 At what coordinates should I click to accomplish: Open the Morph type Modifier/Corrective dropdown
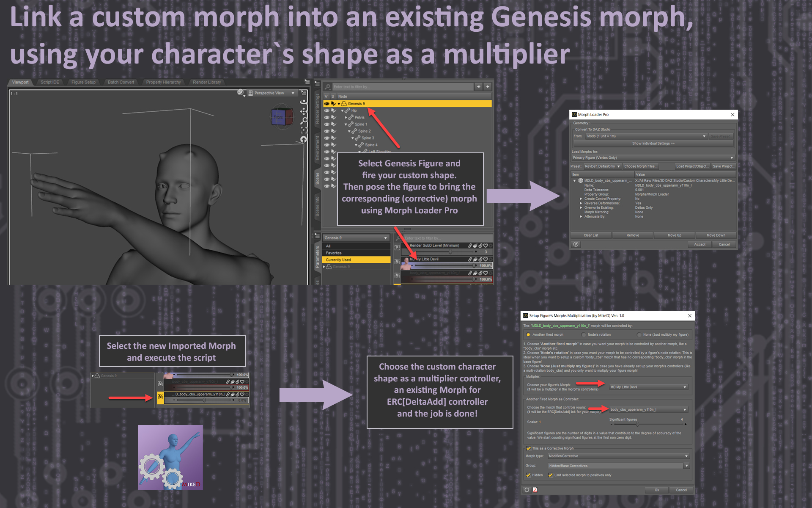617,456
